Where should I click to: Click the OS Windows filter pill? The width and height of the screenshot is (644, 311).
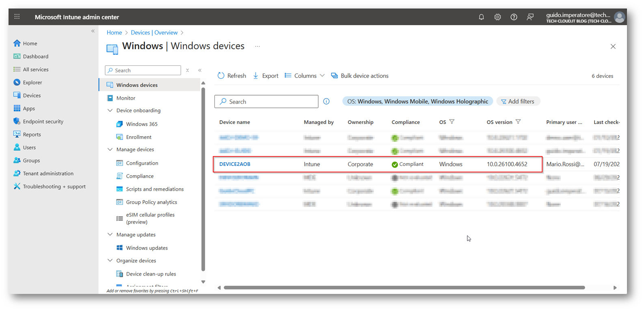coord(417,101)
